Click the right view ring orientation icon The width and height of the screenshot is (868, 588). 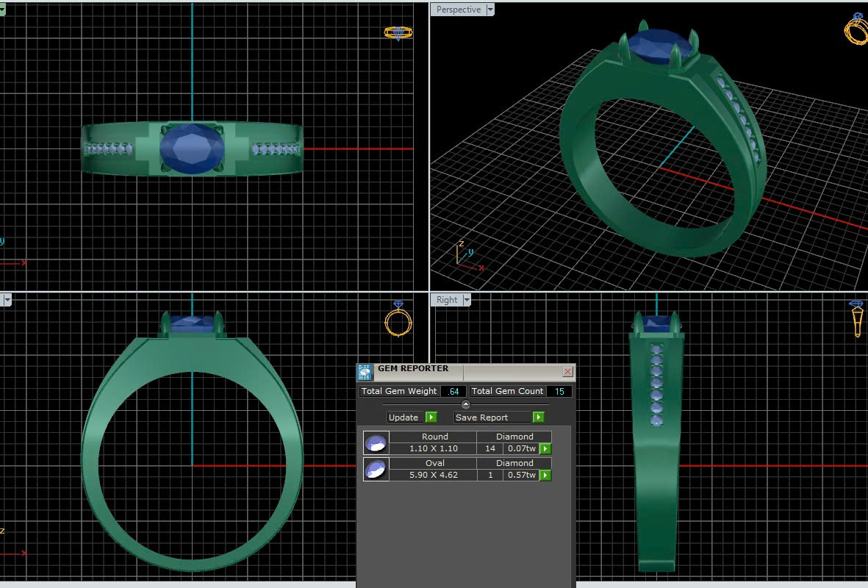click(x=856, y=318)
